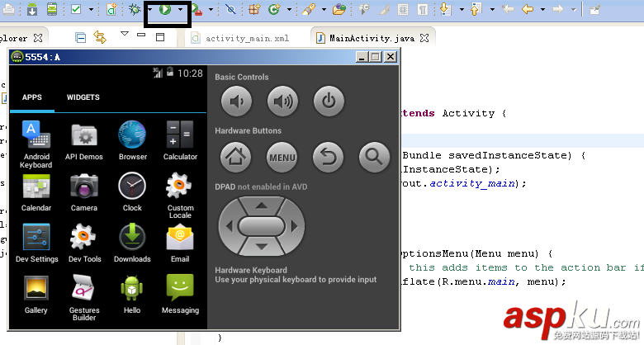Select the APPS tab in emulator
Viewport: 644px width, 345px height.
pos(32,97)
